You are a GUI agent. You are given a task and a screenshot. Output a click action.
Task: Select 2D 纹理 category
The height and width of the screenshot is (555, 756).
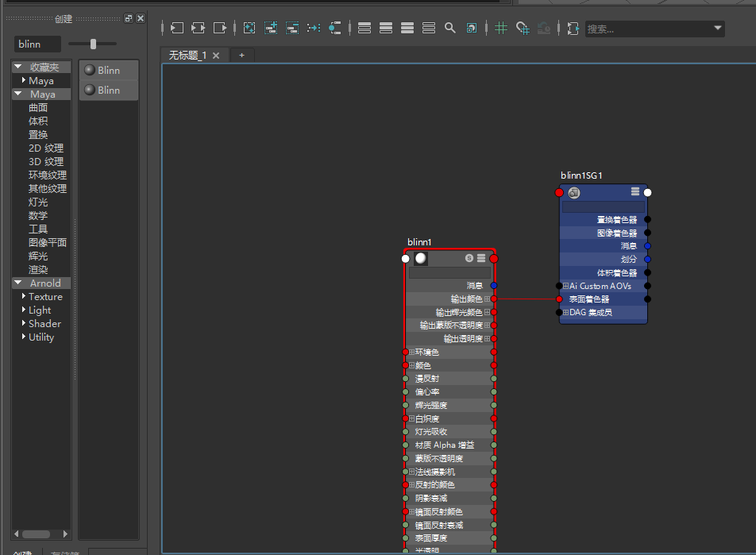(46, 148)
